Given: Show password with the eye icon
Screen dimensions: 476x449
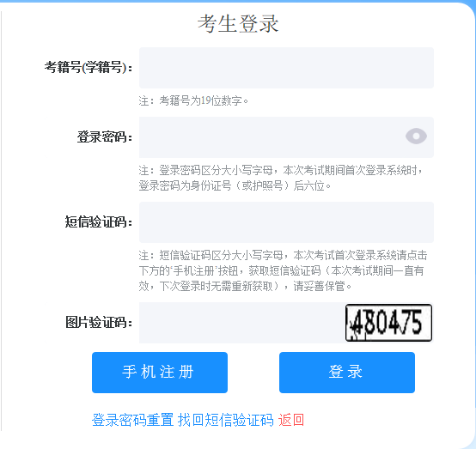Looking at the screenshot, I should [416, 137].
